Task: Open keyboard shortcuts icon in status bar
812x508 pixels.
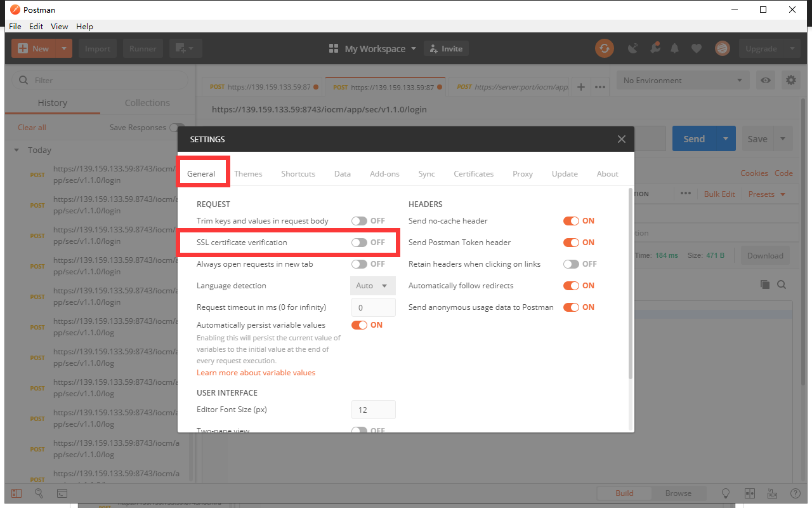Action: click(x=772, y=493)
